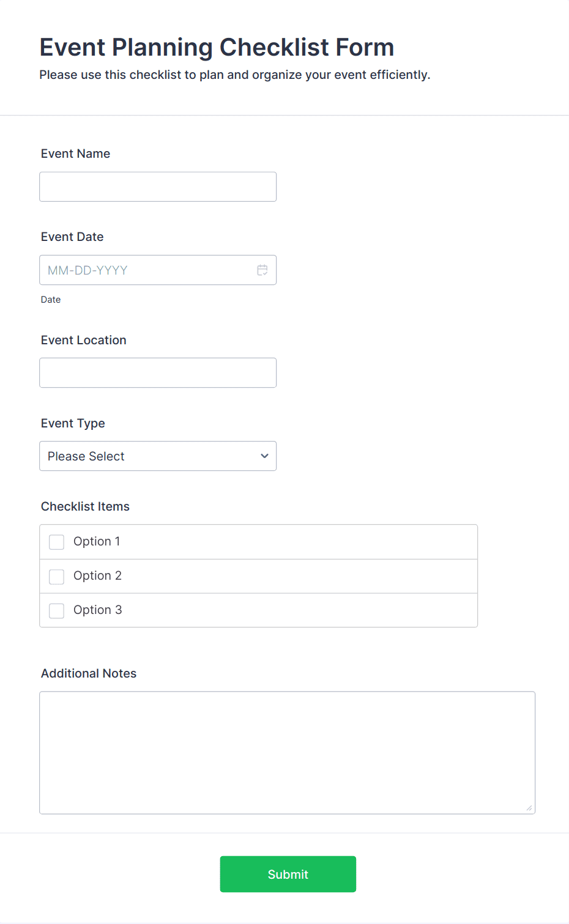Viewport: 569px width, 924px height.
Task: Click the Date helper text under Event Date
Action: [x=50, y=299]
